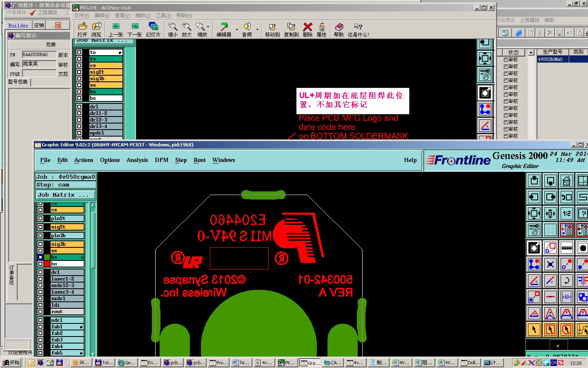The image size is (588, 368).
Task: Open ACDSee 文件(F) menu
Action: point(81,16)
